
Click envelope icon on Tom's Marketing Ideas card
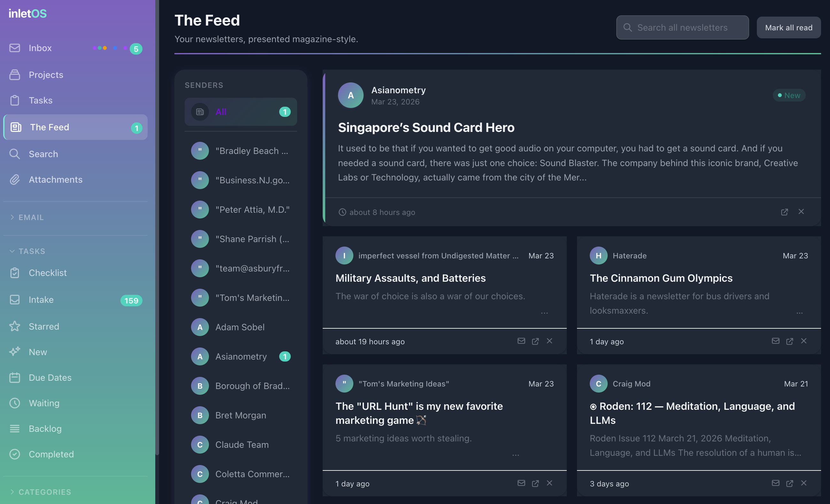521,483
